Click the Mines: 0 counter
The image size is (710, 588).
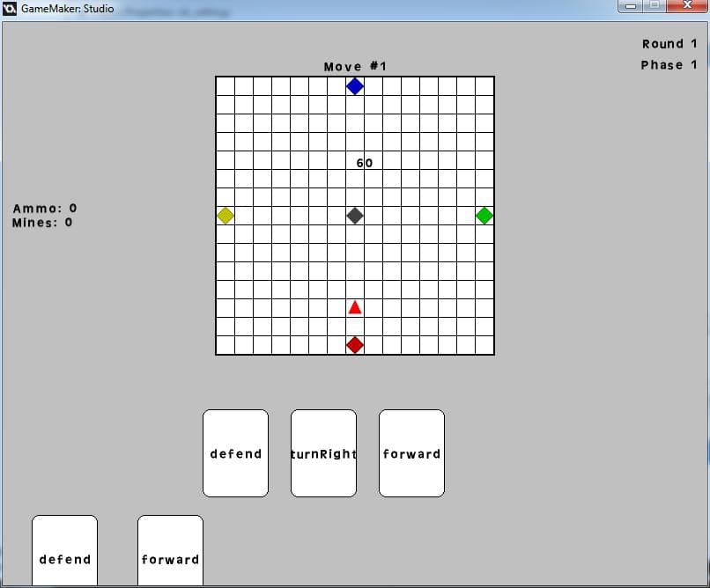pos(42,223)
